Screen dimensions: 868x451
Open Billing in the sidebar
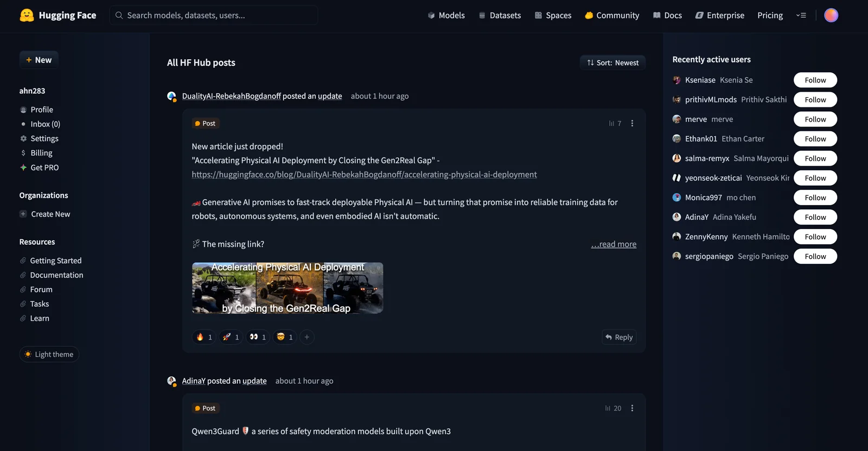(36, 153)
